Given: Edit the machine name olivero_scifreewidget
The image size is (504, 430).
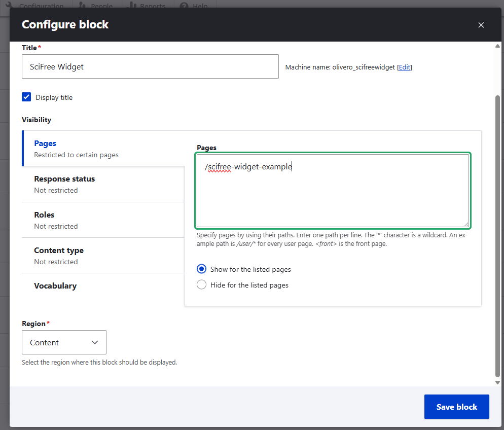Looking at the screenshot, I should coord(404,67).
